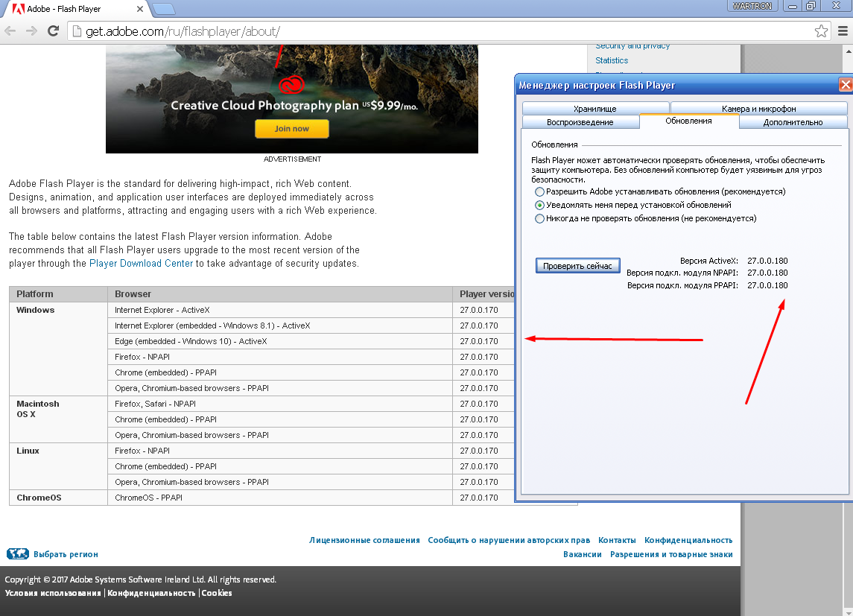Go forward with the browser forward arrow
Image resolution: width=853 pixels, height=616 pixels.
[x=31, y=31]
